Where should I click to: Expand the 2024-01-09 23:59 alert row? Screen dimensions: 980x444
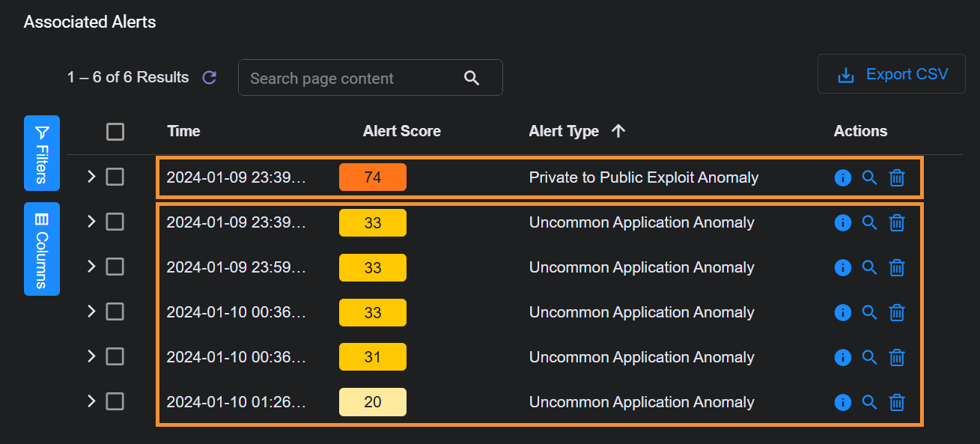pos(91,267)
